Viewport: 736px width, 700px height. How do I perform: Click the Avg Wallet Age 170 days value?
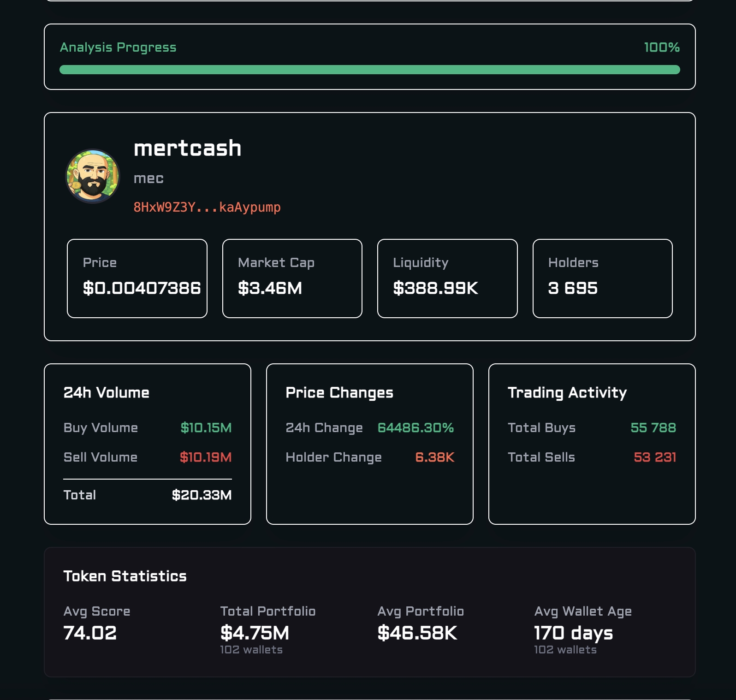coord(573,633)
